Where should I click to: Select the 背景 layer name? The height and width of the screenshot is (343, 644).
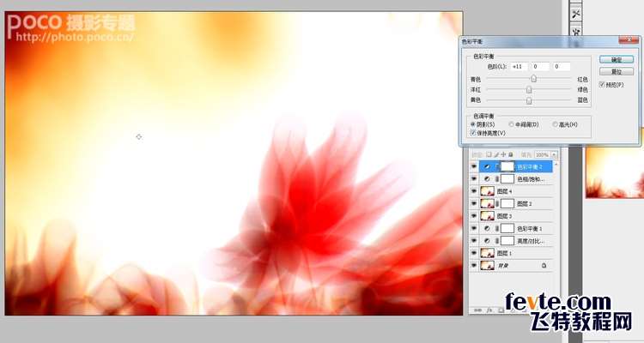[x=503, y=266]
